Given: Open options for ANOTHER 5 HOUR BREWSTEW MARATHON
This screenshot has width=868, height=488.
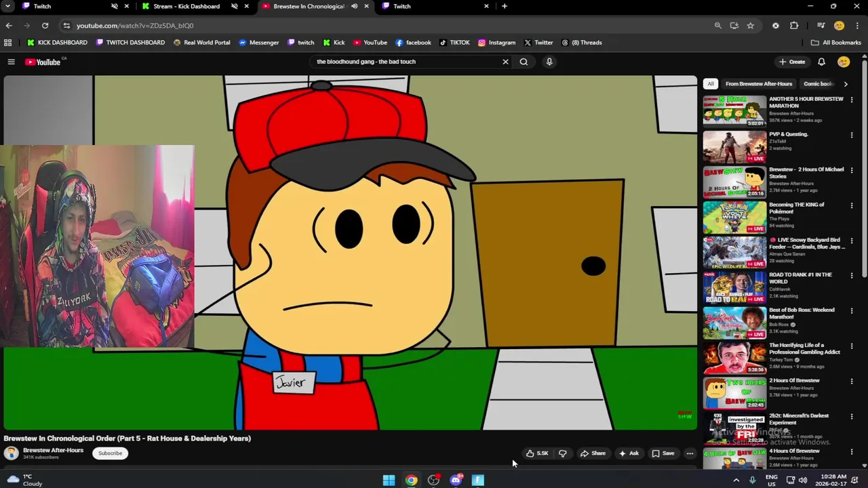Looking at the screenshot, I should (852, 100).
